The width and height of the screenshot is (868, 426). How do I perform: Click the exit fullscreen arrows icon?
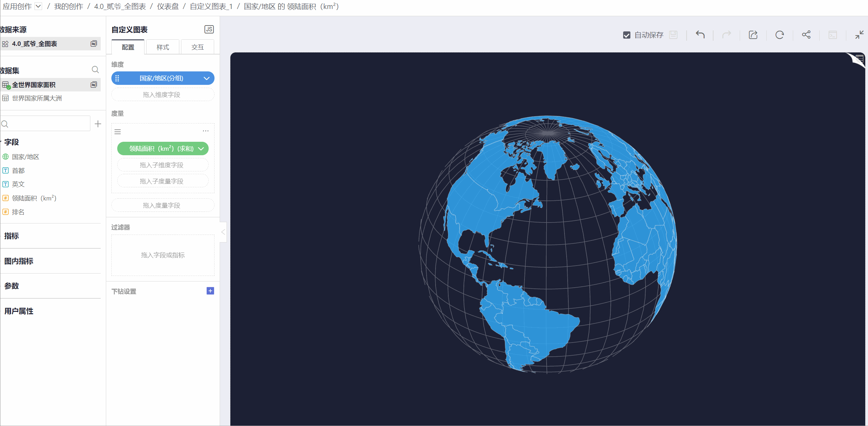click(859, 34)
